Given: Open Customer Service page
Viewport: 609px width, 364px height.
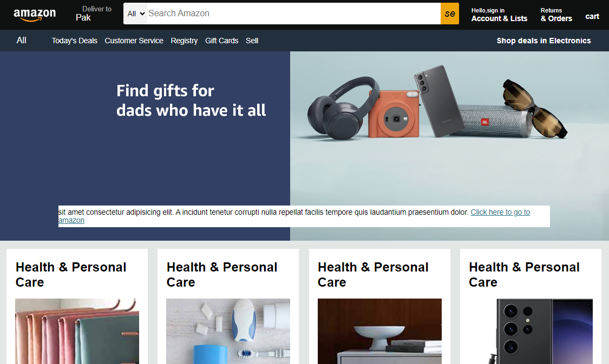Looking at the screenshot, I should (x=134, y=41).
